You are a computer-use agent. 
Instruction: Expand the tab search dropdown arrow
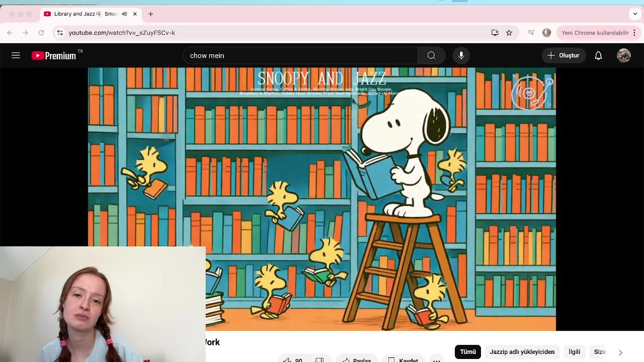(x=635, y=14)
